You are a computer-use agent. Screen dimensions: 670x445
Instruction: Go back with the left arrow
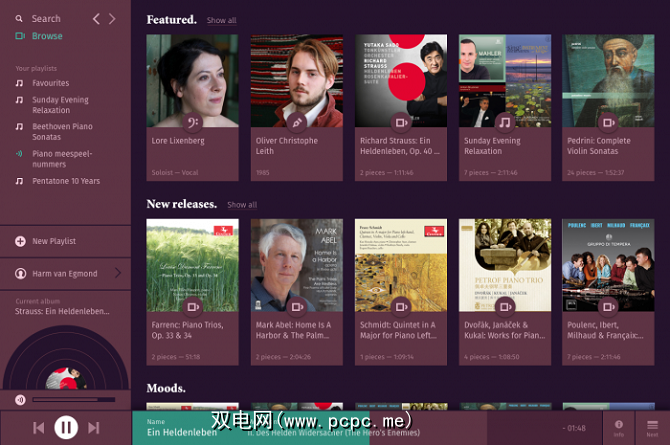97,19
